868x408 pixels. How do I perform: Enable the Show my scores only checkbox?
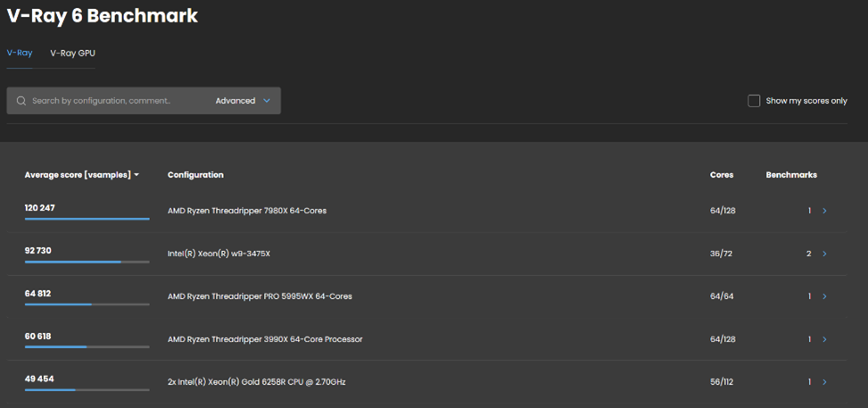pos(754,101)
